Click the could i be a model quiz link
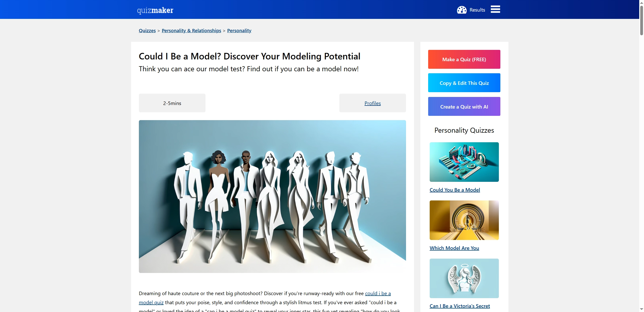The width and height of the screenshot is (644, 312). click(378, 293)
